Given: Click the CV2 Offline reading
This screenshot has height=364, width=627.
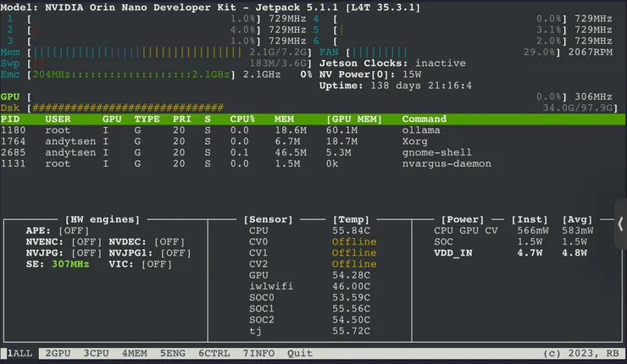Looking at the screenshot, I should coord(354,264).
